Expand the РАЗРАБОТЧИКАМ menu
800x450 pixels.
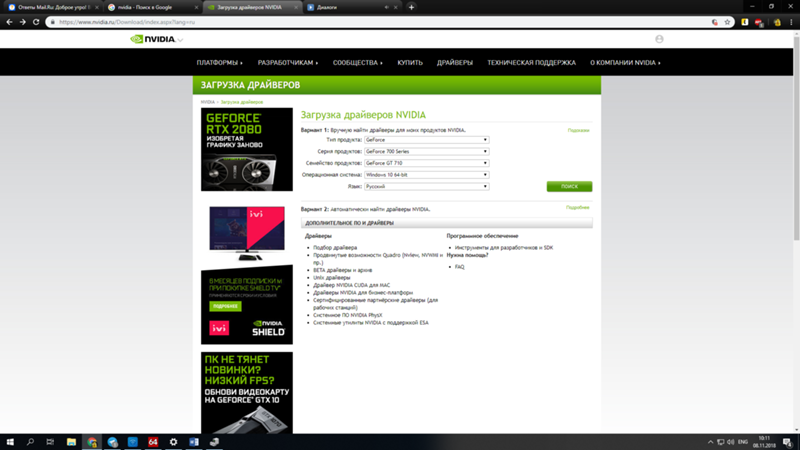[288, 63]
